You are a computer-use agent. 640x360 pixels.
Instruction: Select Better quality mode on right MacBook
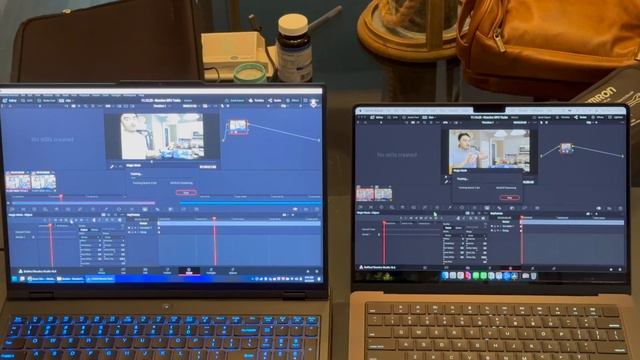[x=458, y=228]
